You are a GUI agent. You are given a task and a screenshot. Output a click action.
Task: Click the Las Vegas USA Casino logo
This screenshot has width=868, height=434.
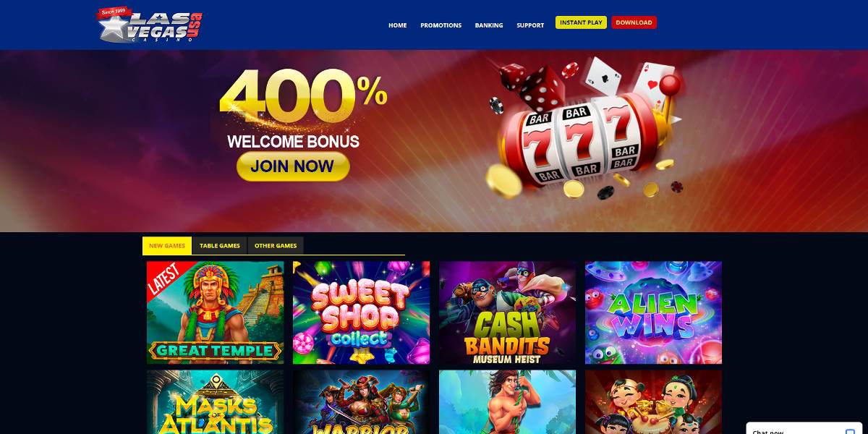coord(150,25)
